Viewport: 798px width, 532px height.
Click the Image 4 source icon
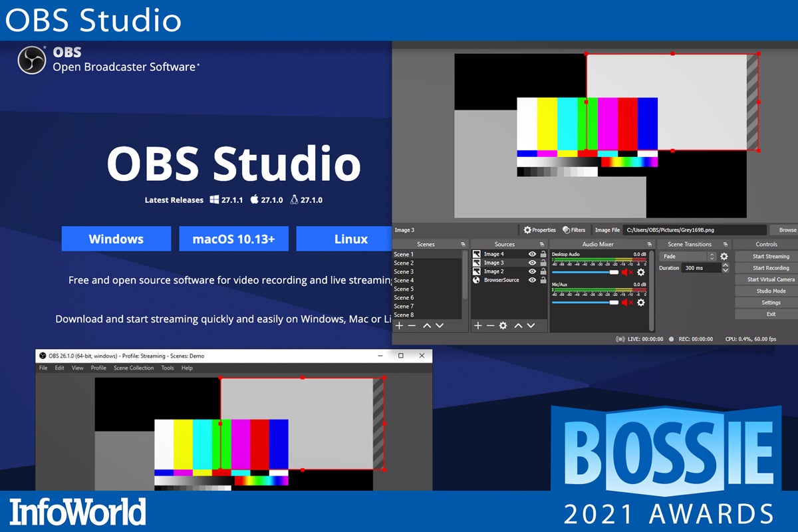(477, 254)
